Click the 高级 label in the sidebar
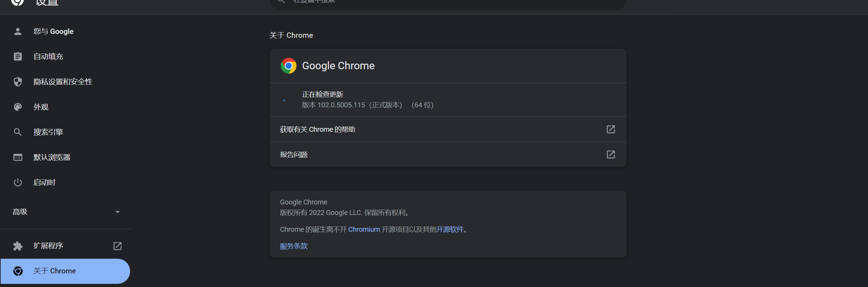Viewport: 868px width, 287px height. pyautogui.click(x=20, y=212)
